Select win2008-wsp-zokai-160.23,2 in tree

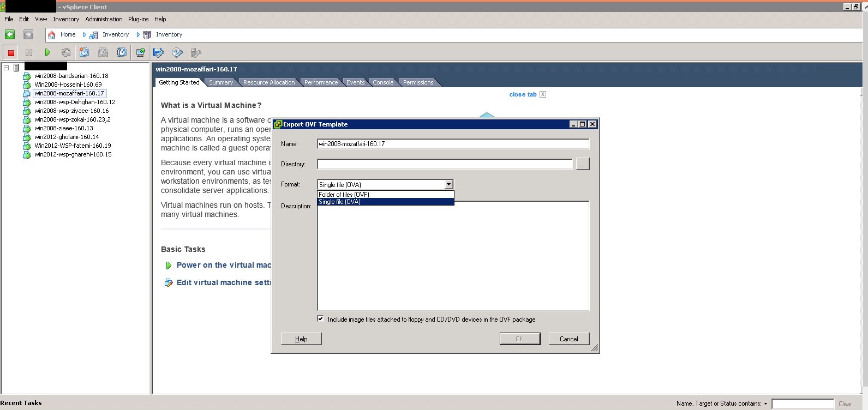click(72, 119)
